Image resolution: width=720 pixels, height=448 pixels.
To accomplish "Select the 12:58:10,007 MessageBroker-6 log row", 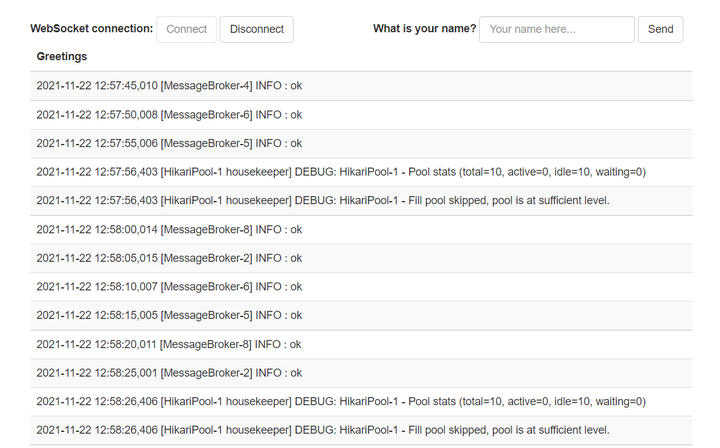I will pyautogui.click(x=361, y=287).
